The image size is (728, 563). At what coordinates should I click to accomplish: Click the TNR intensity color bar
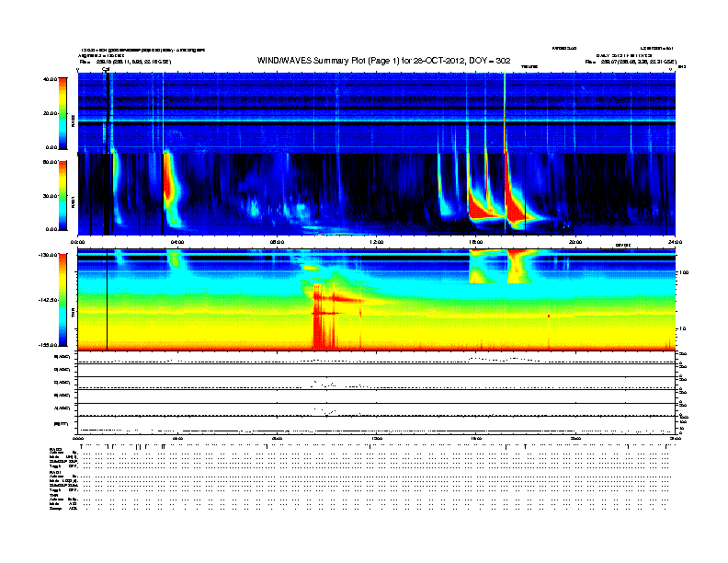click(x=63, y=300)
